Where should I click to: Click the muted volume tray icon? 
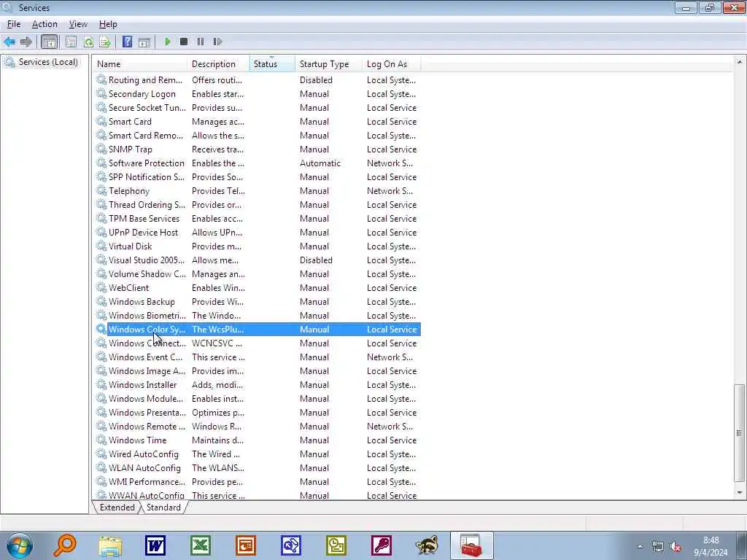675,547
